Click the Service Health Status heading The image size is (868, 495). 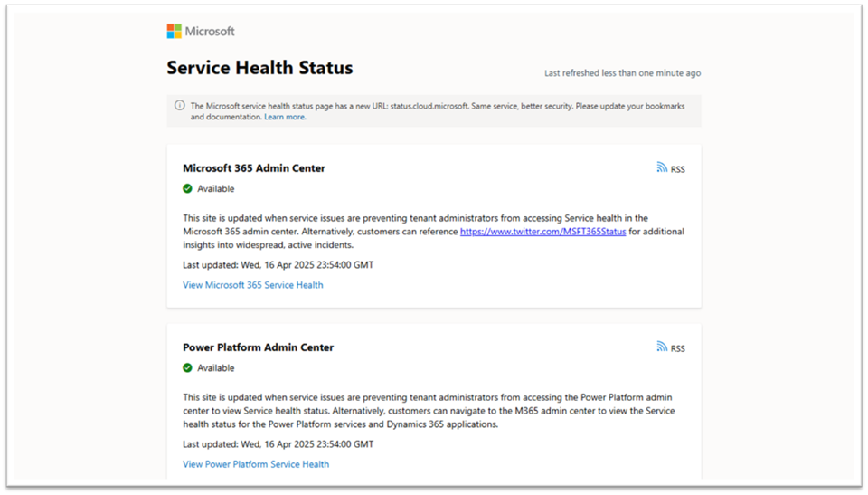tap(259, 68)
